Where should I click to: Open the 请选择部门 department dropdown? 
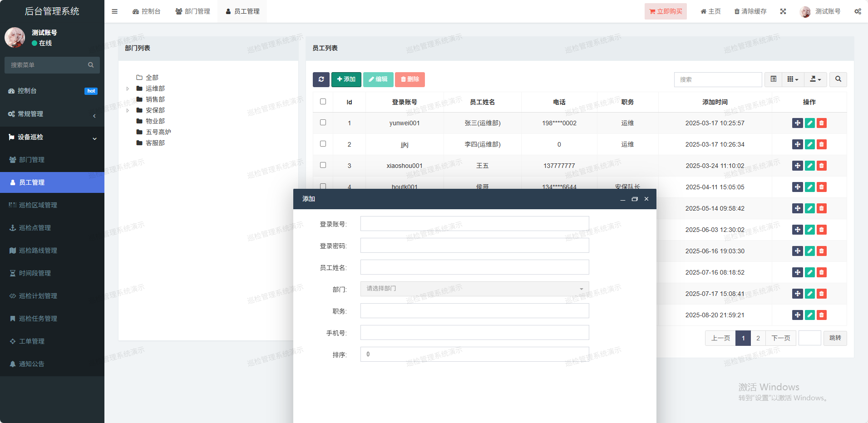coord(474,289)
